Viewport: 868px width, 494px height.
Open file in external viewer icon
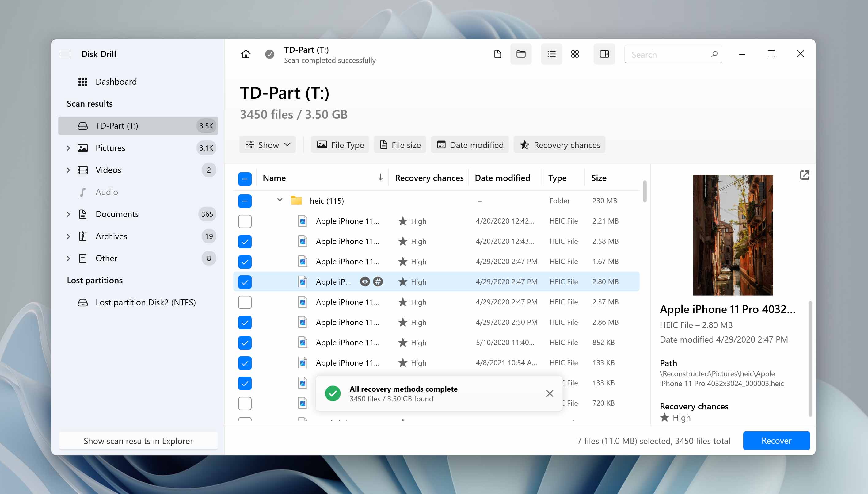tap(804, 175)
